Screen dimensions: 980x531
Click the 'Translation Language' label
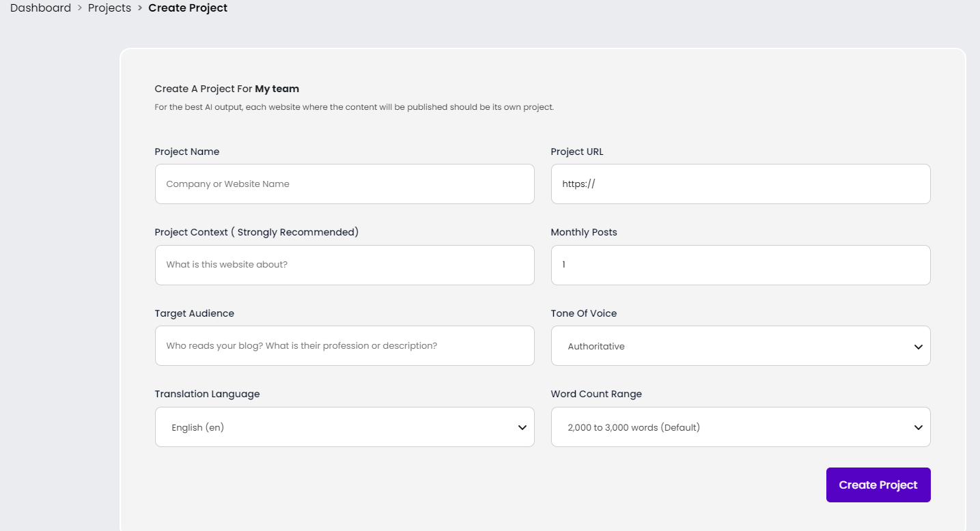click(208, 394)
